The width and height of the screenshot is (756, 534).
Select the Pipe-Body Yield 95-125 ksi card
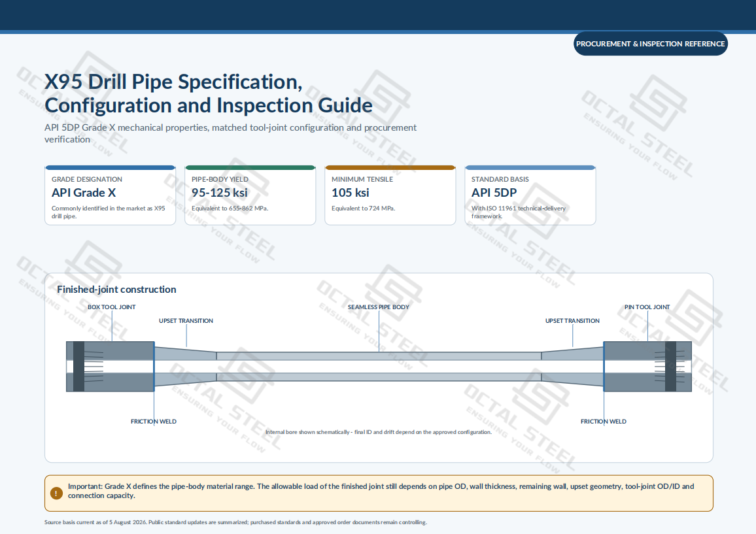(250, 195)
